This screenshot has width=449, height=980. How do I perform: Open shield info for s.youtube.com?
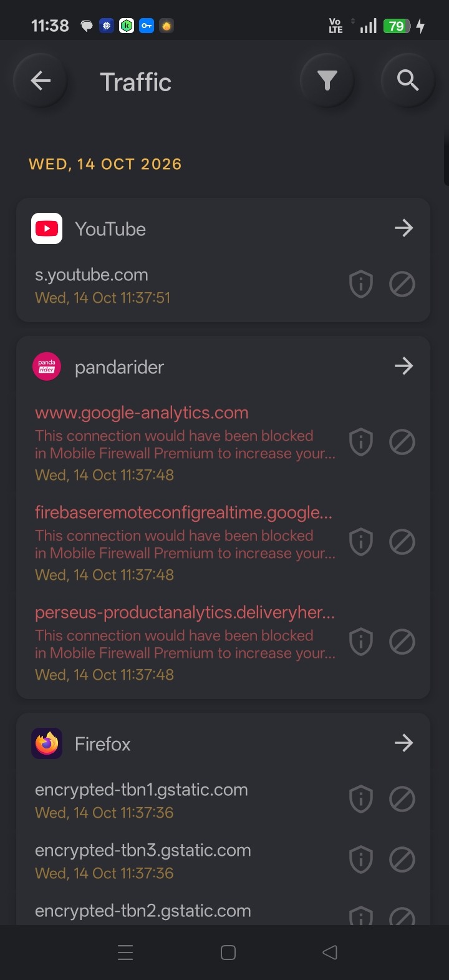tap(360, 285)
